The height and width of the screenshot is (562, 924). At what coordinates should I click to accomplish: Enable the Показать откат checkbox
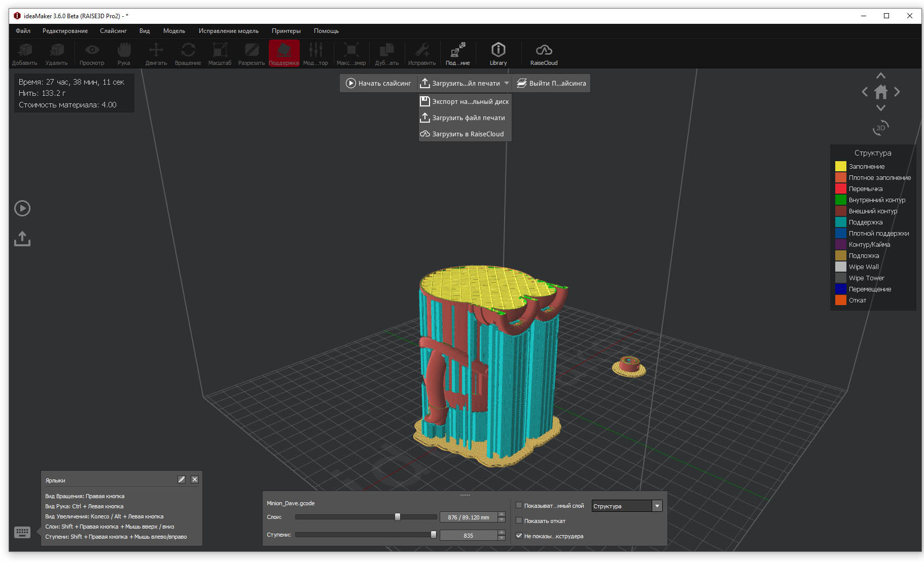[519, 520]
